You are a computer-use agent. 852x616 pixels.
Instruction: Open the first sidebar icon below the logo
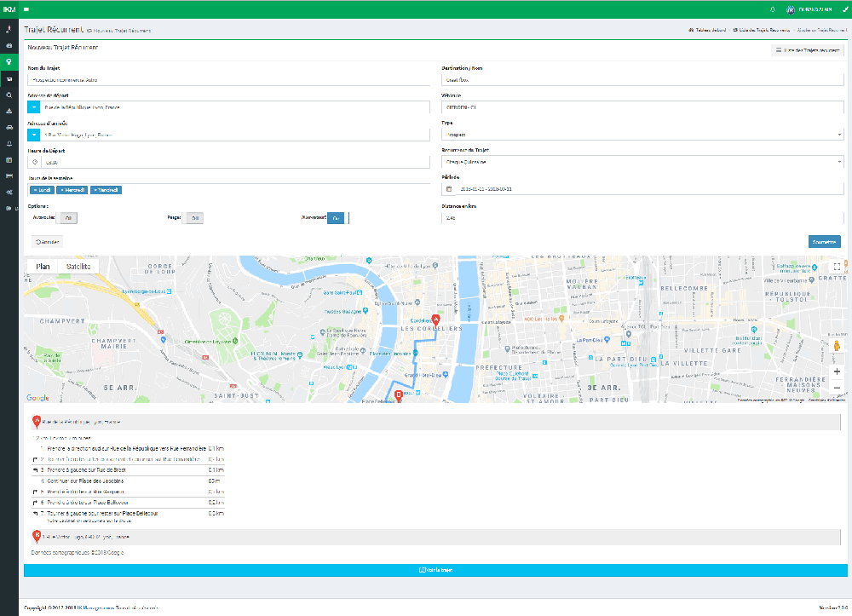point(9,29)
